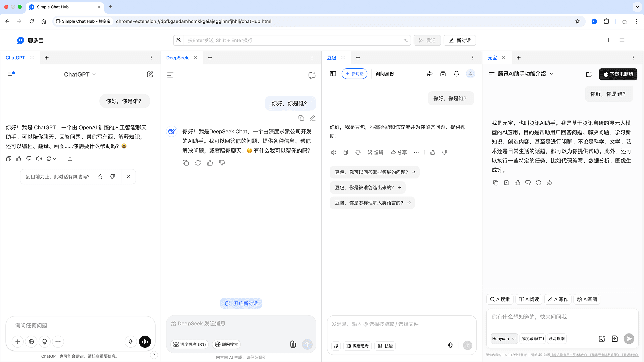Like the Doubao response

pyautogui.click(x=433, y=152)
